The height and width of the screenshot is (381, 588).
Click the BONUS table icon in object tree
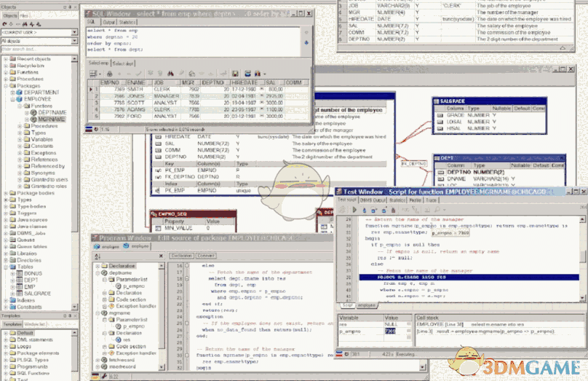(20, 273)
